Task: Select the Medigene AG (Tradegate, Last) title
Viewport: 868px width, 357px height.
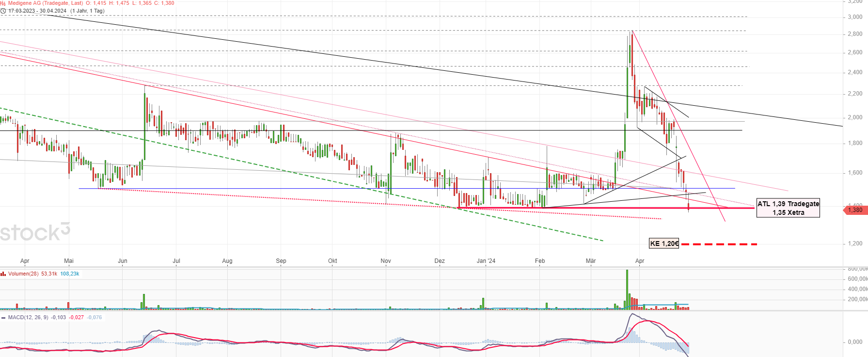Action: point(45,3)
